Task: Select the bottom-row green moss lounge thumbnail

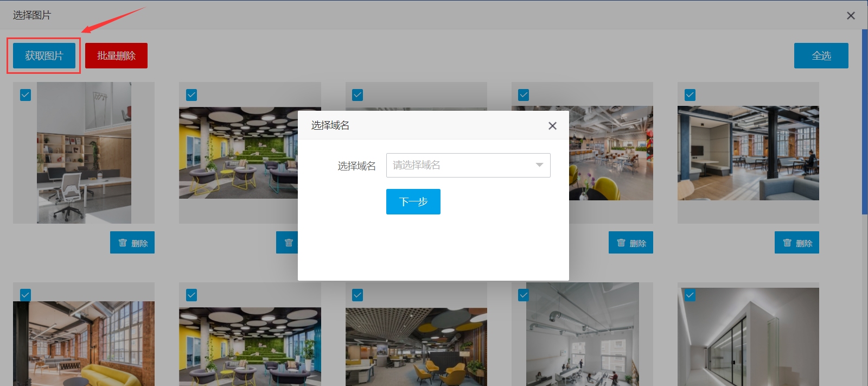Action: click(x=250, y=347)
